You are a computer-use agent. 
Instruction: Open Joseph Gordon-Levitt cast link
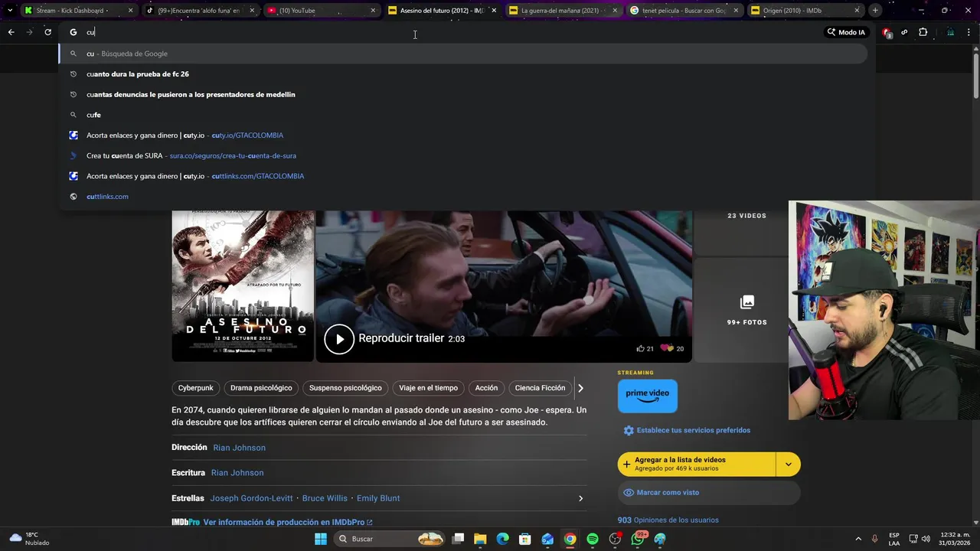click(252, 498)
